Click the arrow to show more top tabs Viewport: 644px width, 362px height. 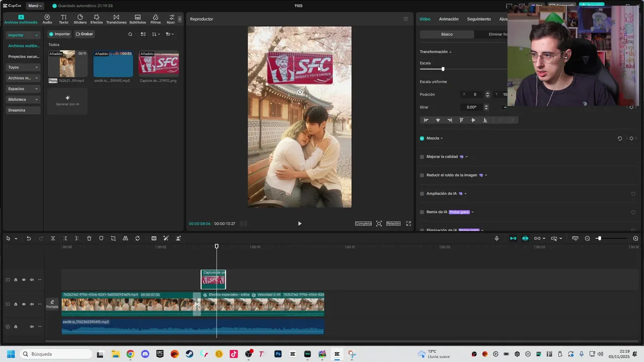[x=180, y=19]
